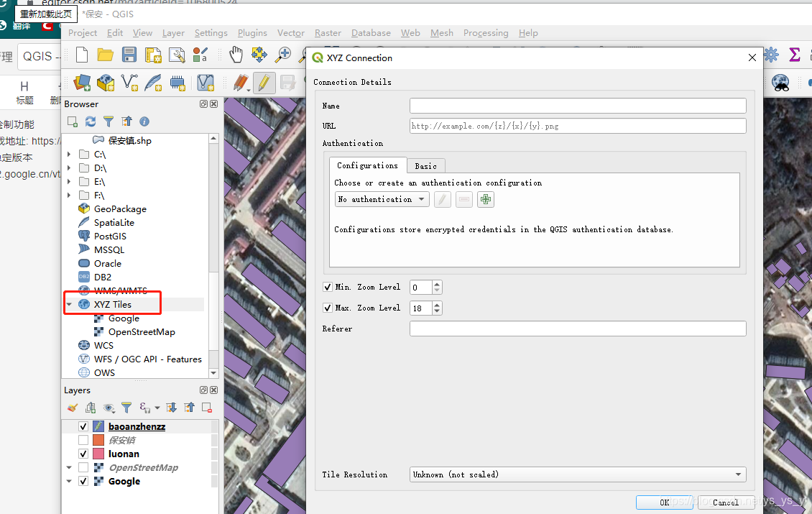
Task: Toggle Min. Zoom Level checkbox
Action: point(327,287)
